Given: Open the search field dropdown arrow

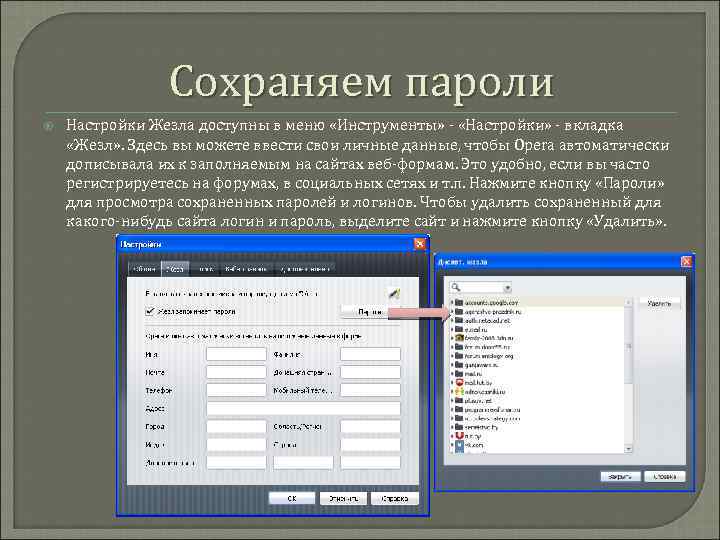Looking at the screenshot, I should click(x=507, y=288).
